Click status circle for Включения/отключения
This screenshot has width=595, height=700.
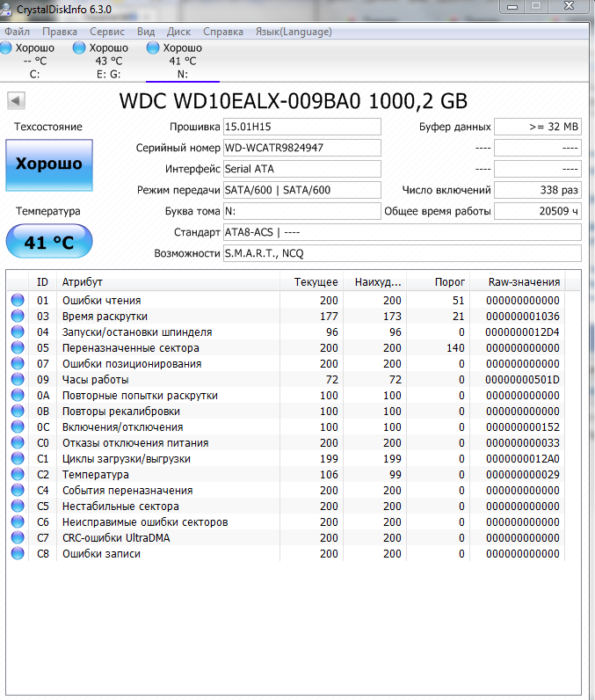pos(18,427)
